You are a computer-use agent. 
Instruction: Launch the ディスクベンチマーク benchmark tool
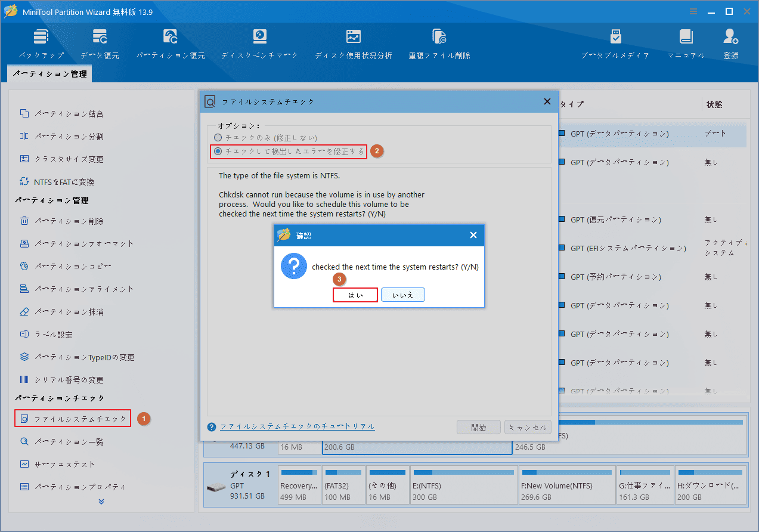[259, 44]
